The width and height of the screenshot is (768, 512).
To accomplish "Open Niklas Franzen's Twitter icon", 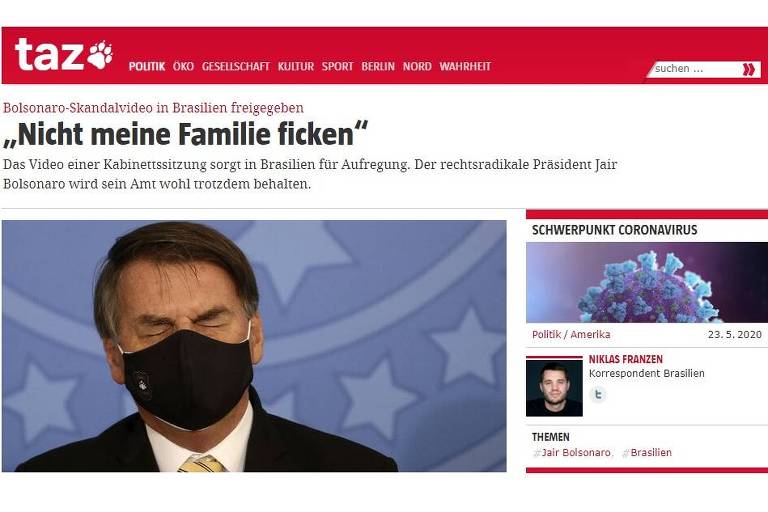I will (x=598, y=394).
